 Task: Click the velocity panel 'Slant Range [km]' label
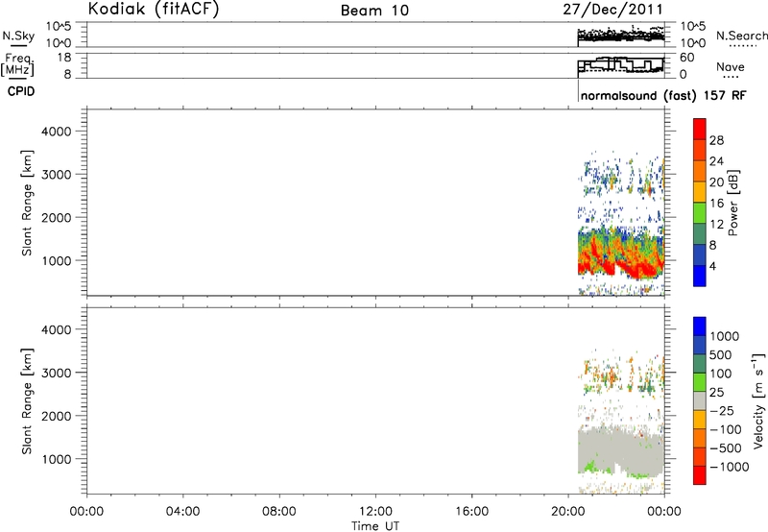pos(27,401)
